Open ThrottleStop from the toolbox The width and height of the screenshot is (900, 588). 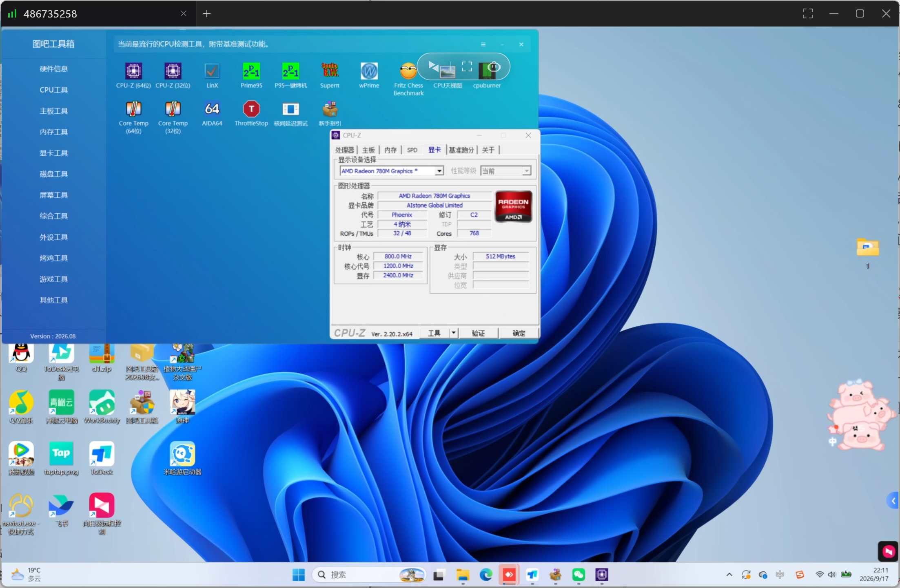pos(251,113)
